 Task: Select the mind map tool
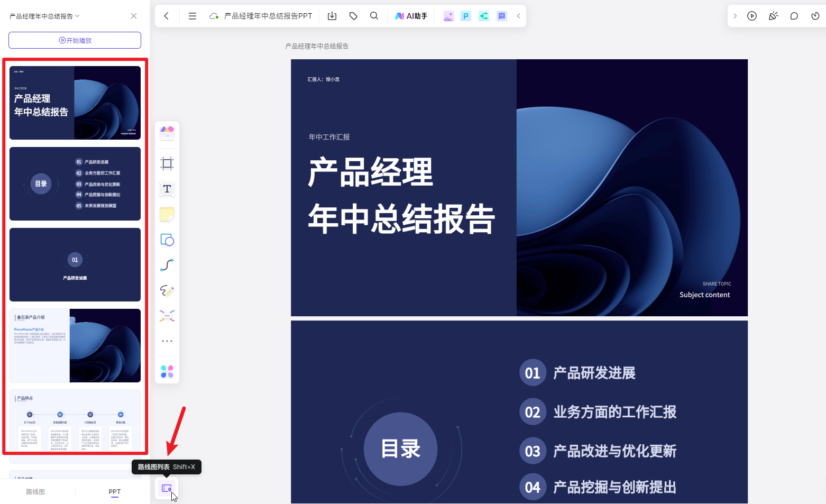click(167, 316)
